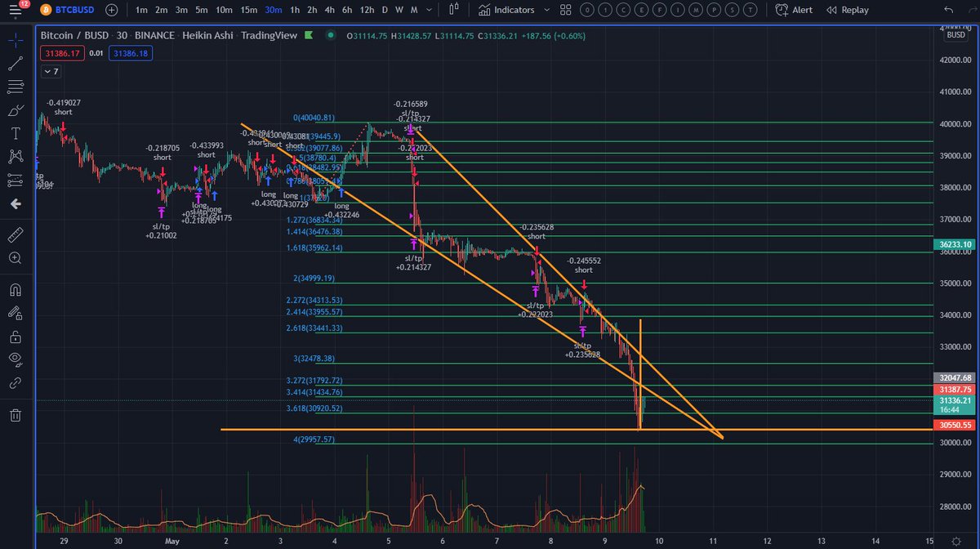Select the trend line drawing tool
Screen dimensions: 980x549
click(16, 63)
